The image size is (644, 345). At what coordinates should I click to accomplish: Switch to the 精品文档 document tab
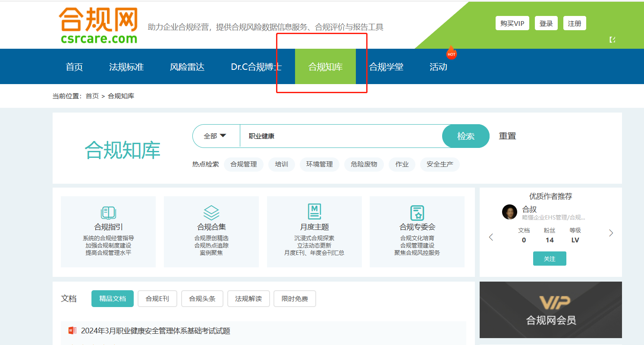(113, 298)
